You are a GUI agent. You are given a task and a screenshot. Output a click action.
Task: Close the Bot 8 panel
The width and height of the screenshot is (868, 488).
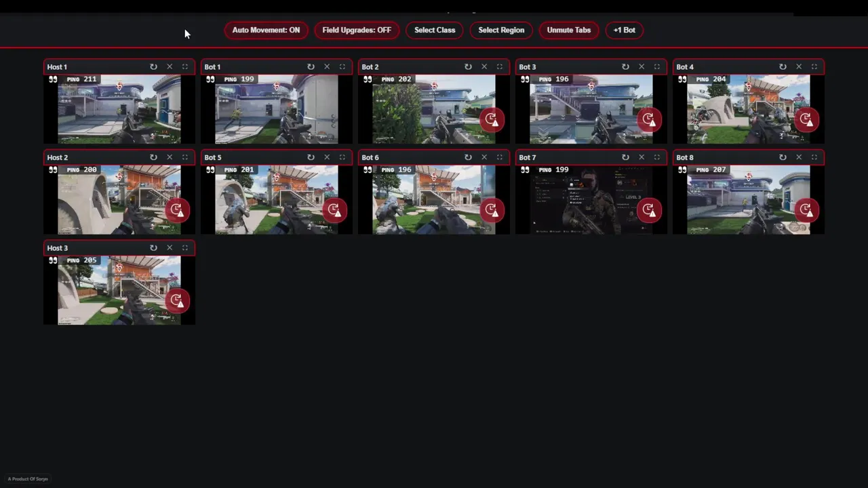tap(799, 157)
